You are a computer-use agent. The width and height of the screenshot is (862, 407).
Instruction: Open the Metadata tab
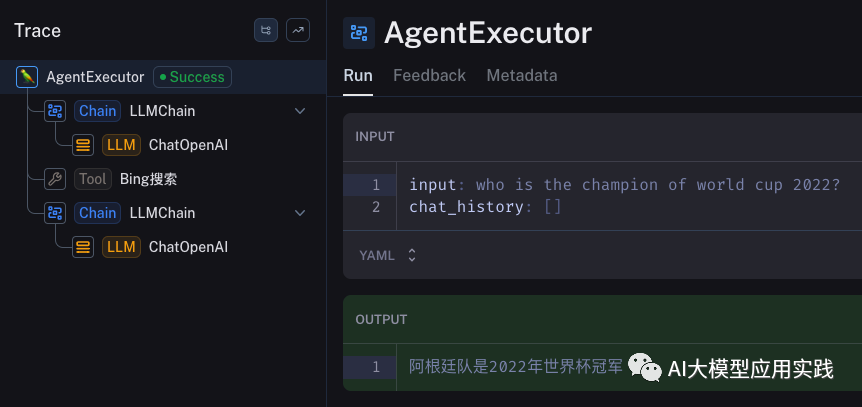[x=522, y=75]
